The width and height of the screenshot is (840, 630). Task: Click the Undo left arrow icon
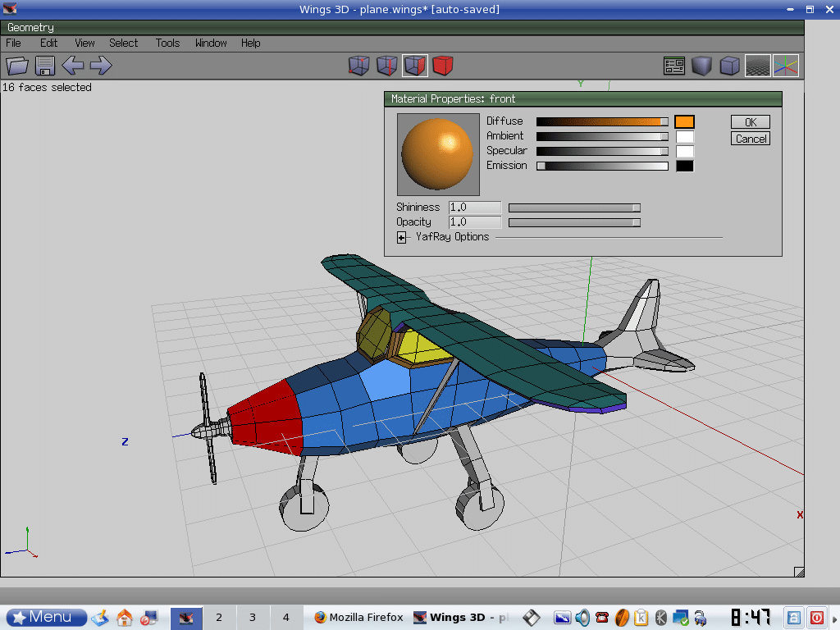[73, 66]
